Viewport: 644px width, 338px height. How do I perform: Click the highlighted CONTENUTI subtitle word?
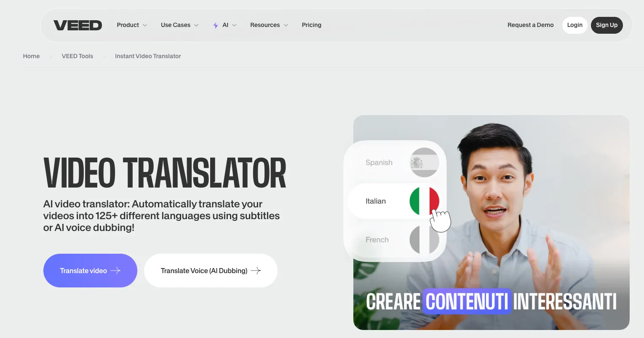pyautogui.click(x=467, y=301)
